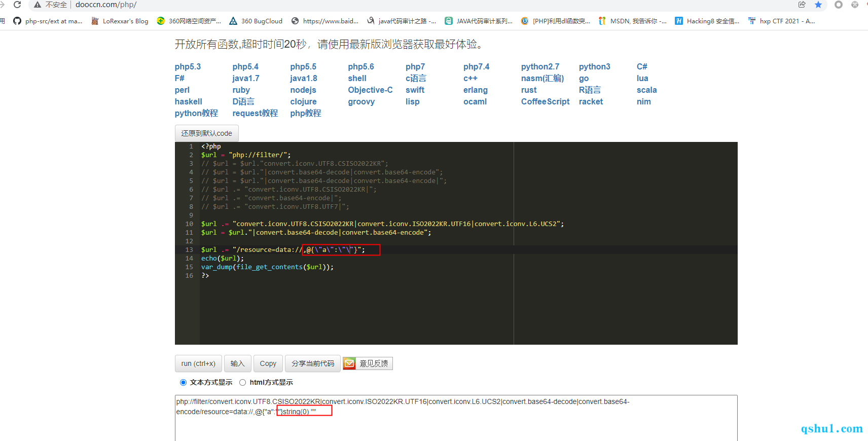Viewport: 868px width, 441px height.
Task: Open the java1.8 link
Action: coord(304,78)
